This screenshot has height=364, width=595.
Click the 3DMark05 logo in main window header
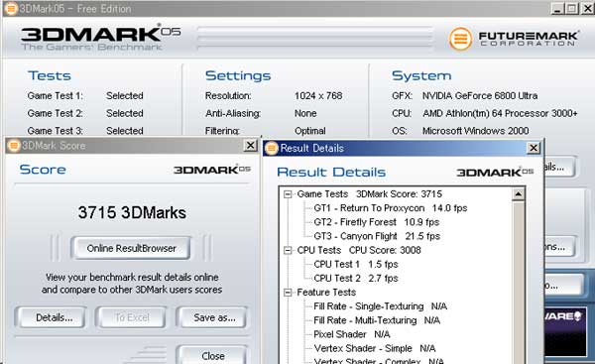click(x=100, y=38)
